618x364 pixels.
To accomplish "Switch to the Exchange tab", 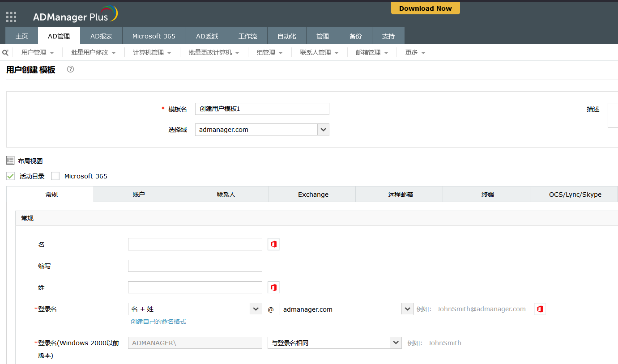I will 313,195.
